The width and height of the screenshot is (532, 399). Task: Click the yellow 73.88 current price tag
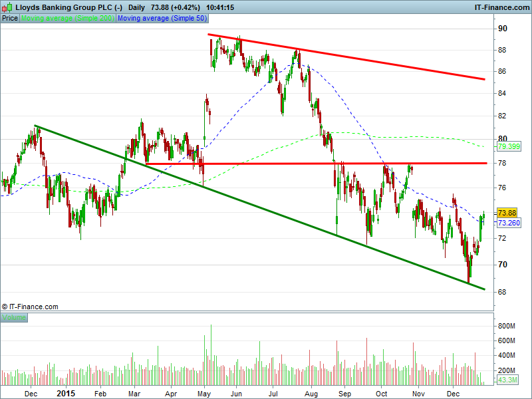click(507, 213)
